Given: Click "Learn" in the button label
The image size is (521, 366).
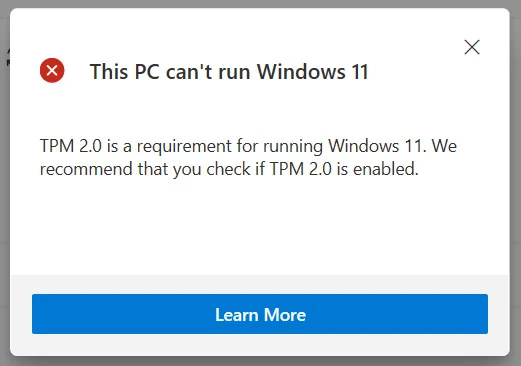Looking at the screenshot, I should (237, 315).
